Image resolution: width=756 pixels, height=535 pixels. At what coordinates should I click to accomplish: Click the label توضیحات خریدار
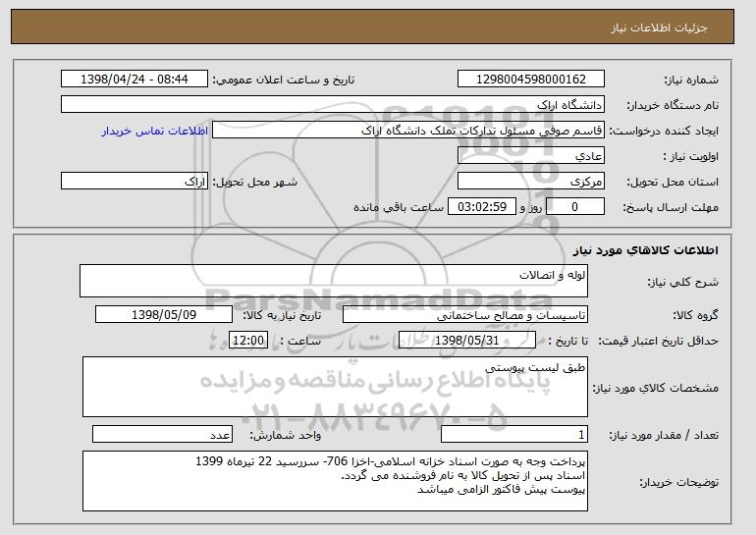point(678,482)
